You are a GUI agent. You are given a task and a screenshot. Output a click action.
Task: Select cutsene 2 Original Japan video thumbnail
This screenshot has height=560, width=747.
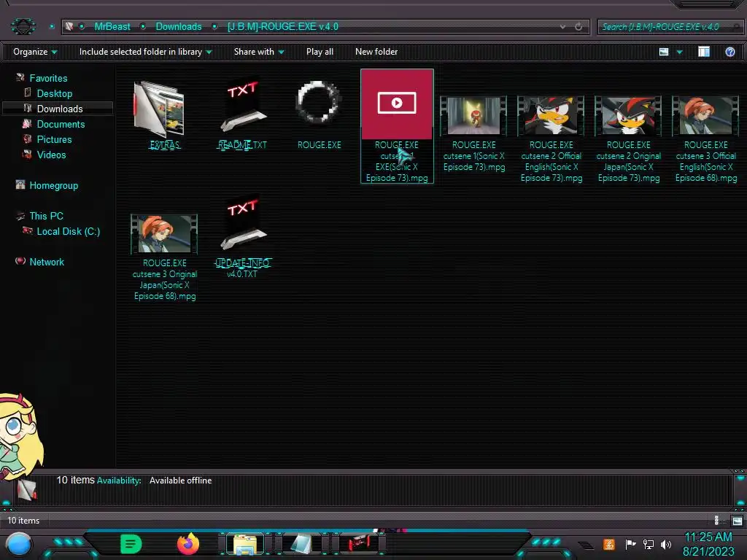[x=628, y=116]
